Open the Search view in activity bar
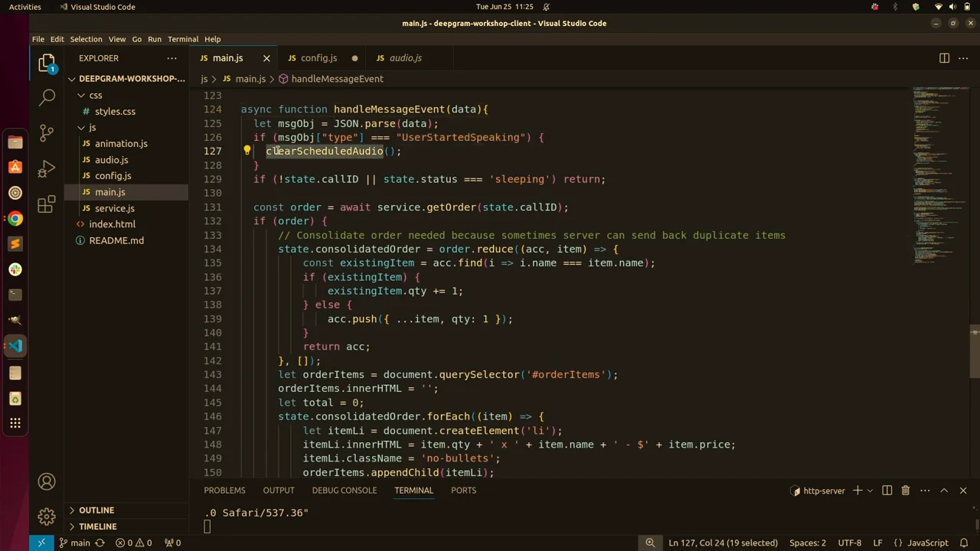This screenshot has height=551, width=980. (47, 96)
